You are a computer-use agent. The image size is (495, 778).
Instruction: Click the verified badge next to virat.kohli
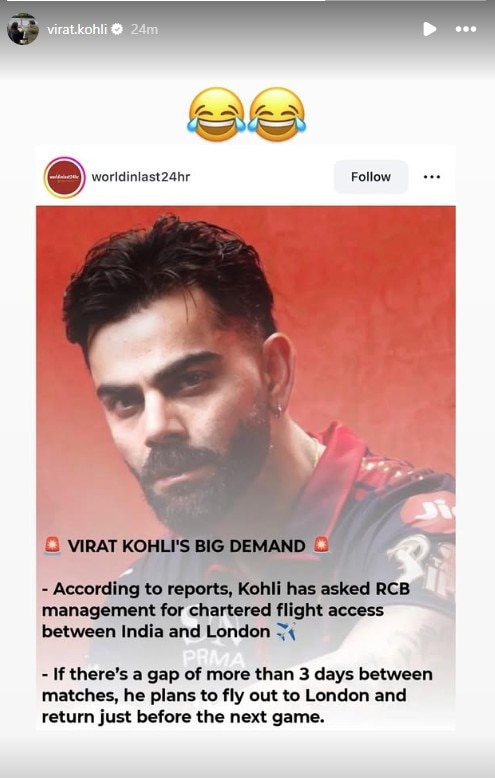pos(117,29)
